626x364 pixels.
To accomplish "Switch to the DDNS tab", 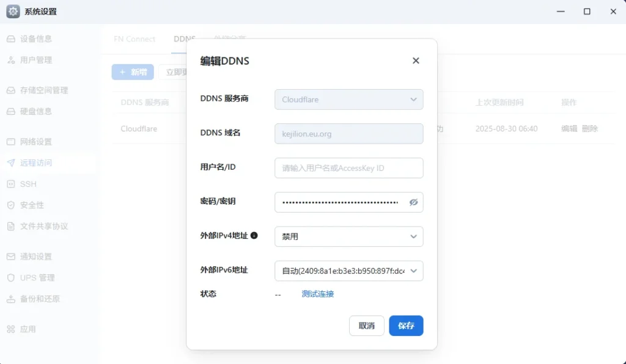I will pyautogui.click(x=184, y=39).
